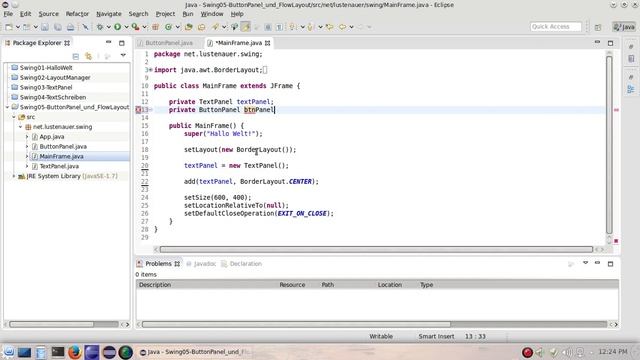The width and height of the screenshot is (640, 360).
Task: Open the Debug dropdown arrow
Action: click(x=108, y=27)
